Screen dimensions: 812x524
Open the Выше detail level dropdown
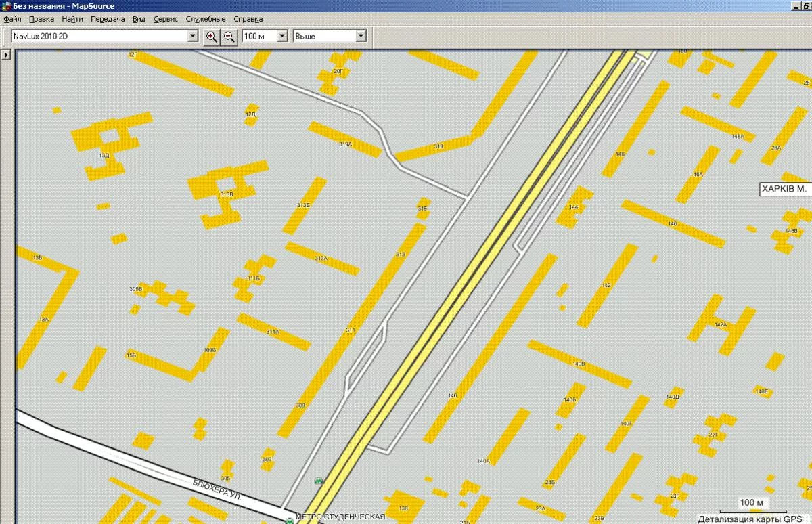tap(361, 37)
